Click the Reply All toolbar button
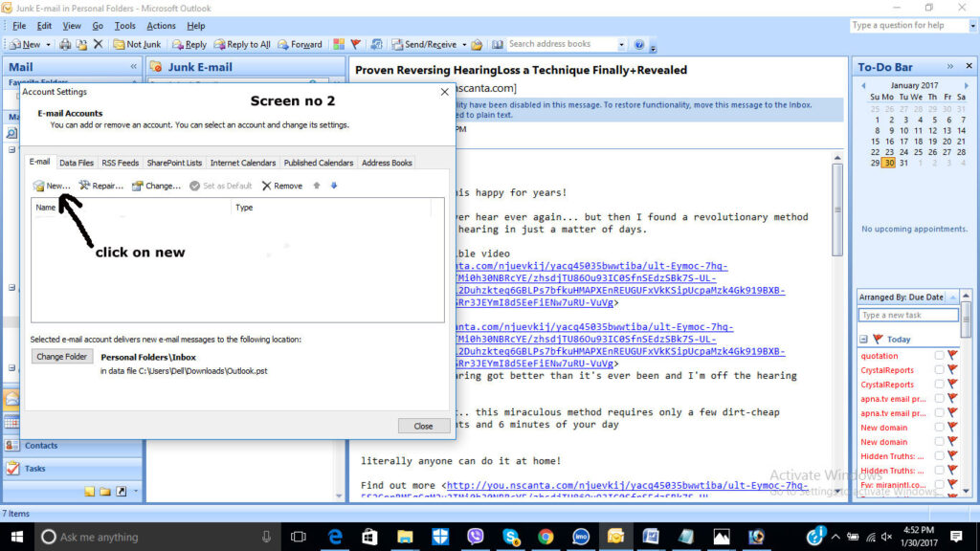980x551 pixels. pyautogui.click(x=242, y=44)
